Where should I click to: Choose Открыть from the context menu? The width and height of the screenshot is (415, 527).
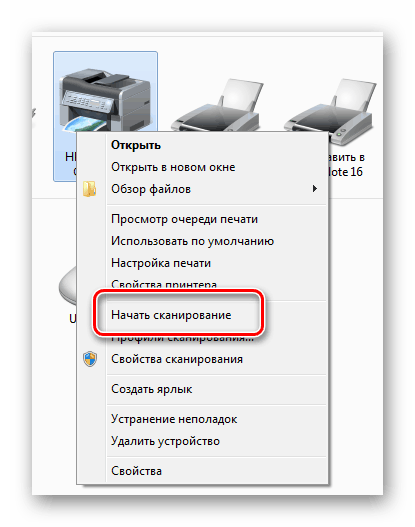tap(136, 145)
